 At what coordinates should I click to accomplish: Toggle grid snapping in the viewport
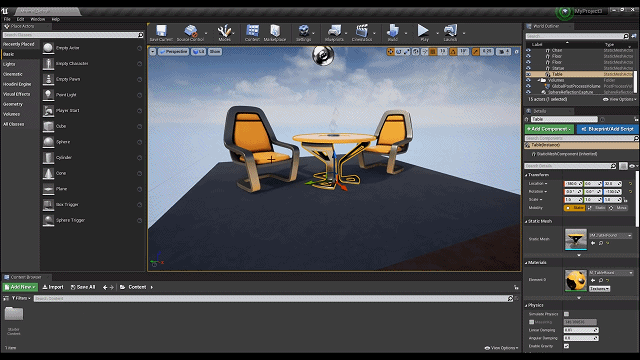(x=433, y=52)
